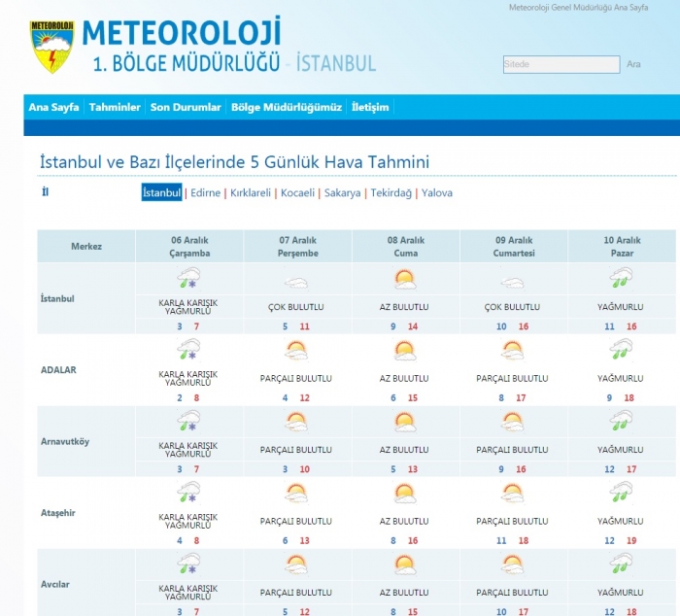
Task: Select the Yalova province link
Action: tap(437, 193)
